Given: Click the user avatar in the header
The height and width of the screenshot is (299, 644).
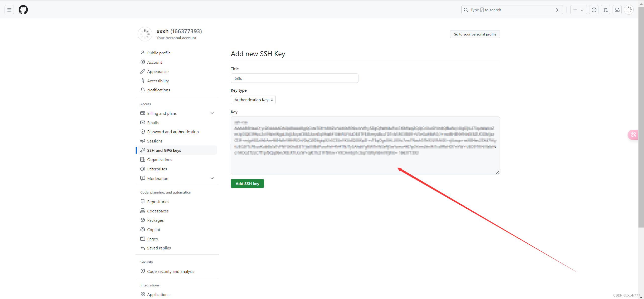Looking at the screenshot, I should click(x=629, y=10).
